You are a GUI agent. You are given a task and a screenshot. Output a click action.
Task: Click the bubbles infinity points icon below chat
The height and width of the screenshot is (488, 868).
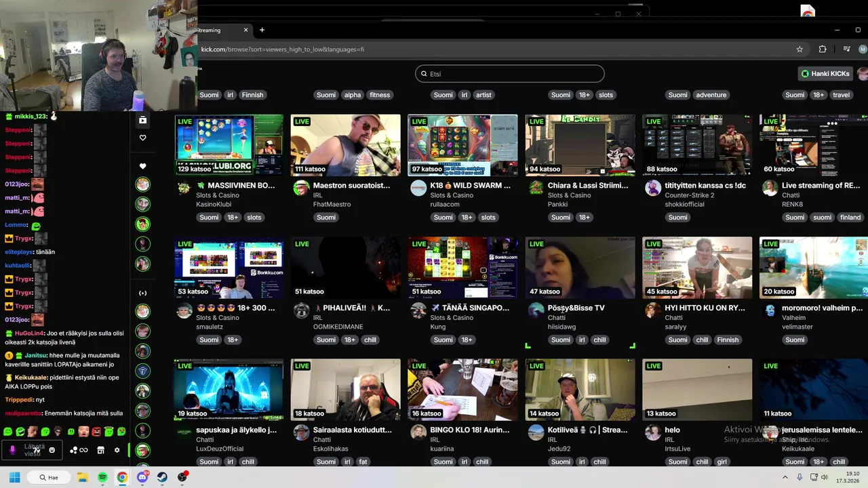79,450
